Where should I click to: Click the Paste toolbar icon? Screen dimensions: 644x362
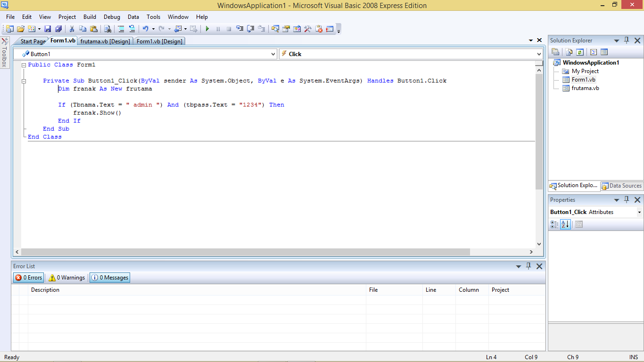click(x=93, y=29)
